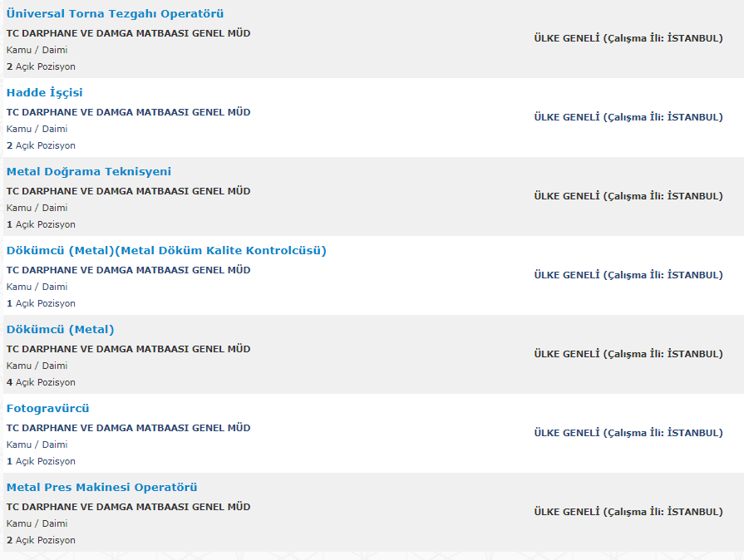This screenshot has width=744, height=560.
Task: Click the employer name under Hadde İşçisi
Action: click(x=128, y=112)
